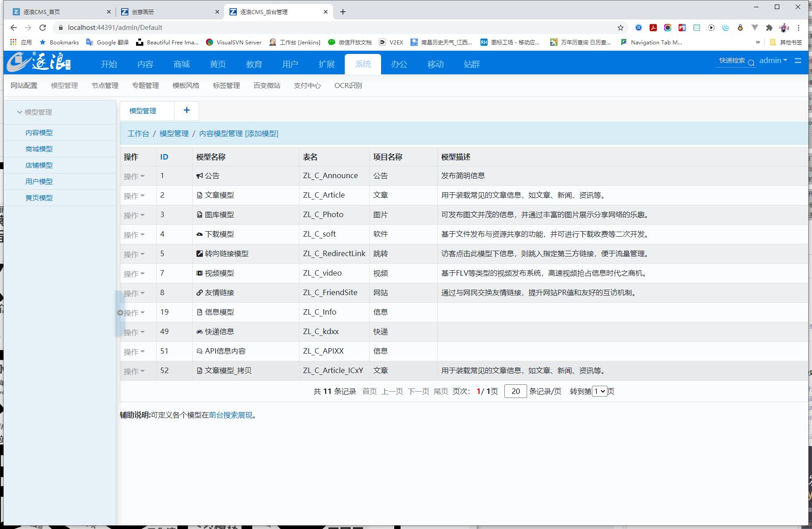This screenshot has width=812, height=529.
Task: Select the 模板风格 submenu item
Action: coord(186,85)
